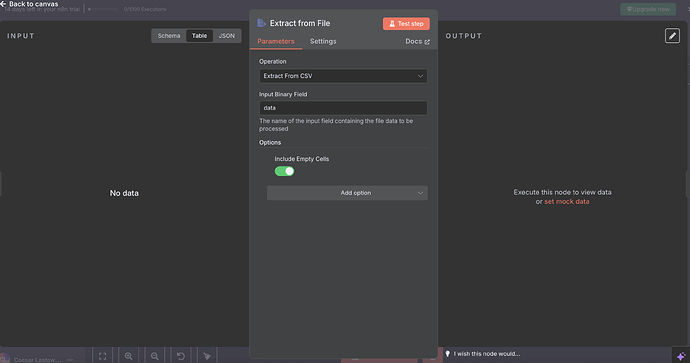Viewport: 690px width, 363px height.
Task: Open the Parameters tab
Action: coord(276,41)
